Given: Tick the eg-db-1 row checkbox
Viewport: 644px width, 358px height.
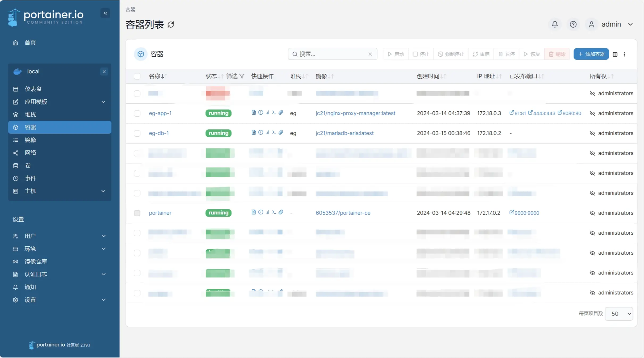Looking at the screenshot, I should click(x=137, y=133).
